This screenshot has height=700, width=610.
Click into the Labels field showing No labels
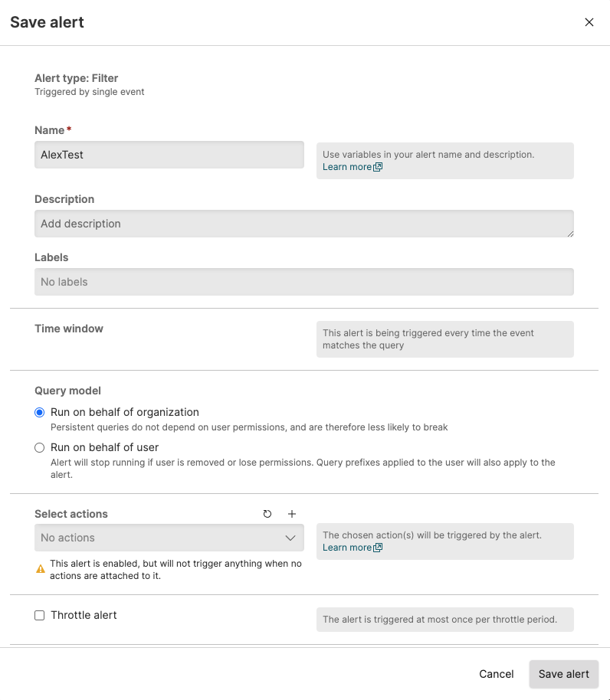(x=303, y=282)
